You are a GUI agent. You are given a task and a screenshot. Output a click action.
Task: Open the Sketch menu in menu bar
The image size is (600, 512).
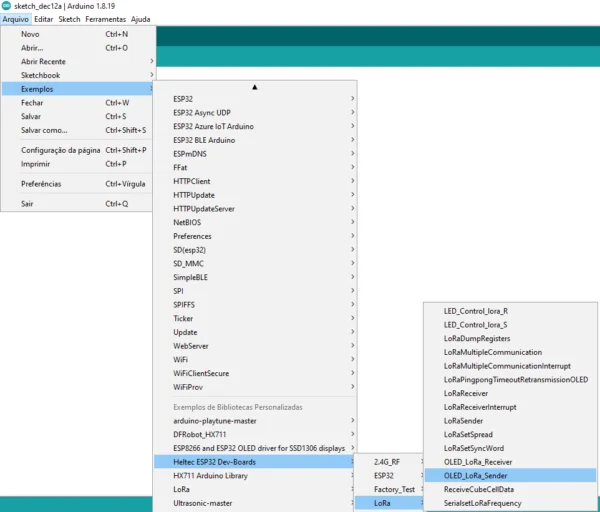[69, 19]
